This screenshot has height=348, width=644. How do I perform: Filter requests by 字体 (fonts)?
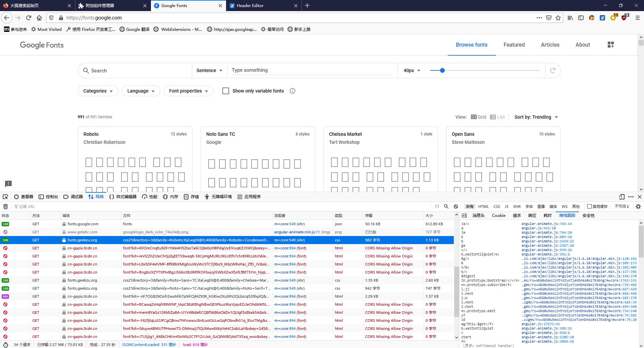(529, 207)
